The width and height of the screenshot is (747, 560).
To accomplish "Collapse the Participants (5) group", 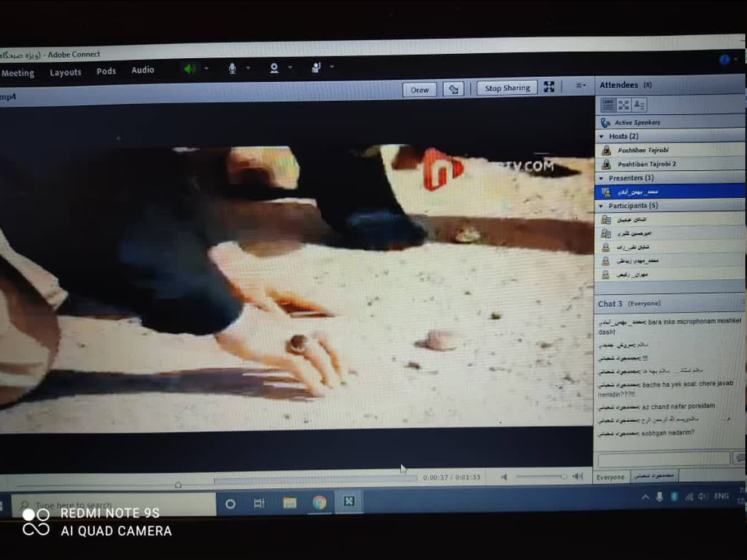I will (x=602, y=206).
